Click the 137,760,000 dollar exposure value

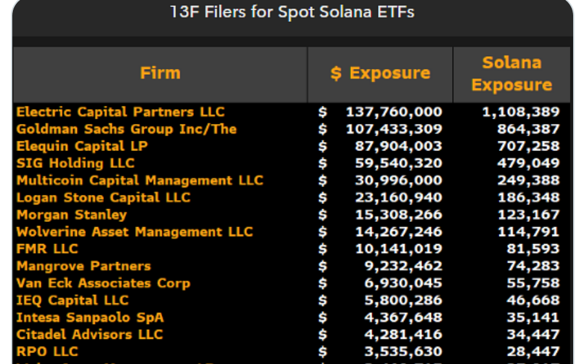click(x=394, y=112)
